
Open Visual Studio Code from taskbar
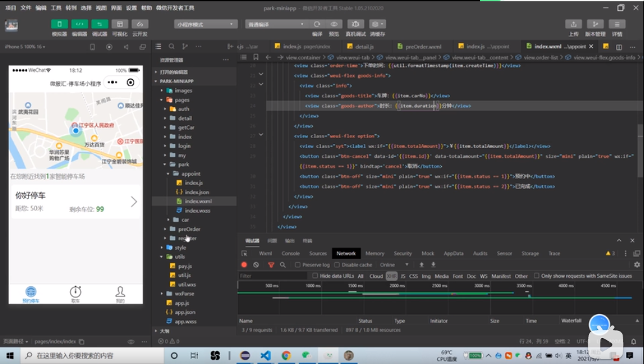[265, 356]
